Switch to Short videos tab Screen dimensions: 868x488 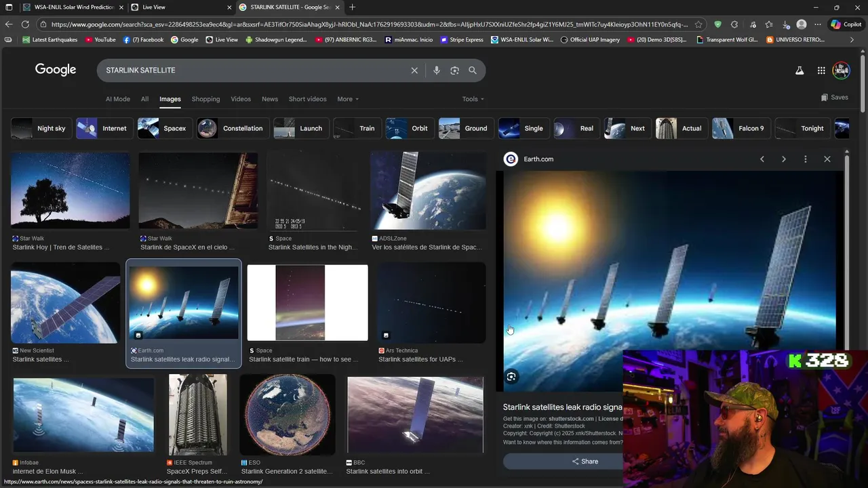pos(307,99)
